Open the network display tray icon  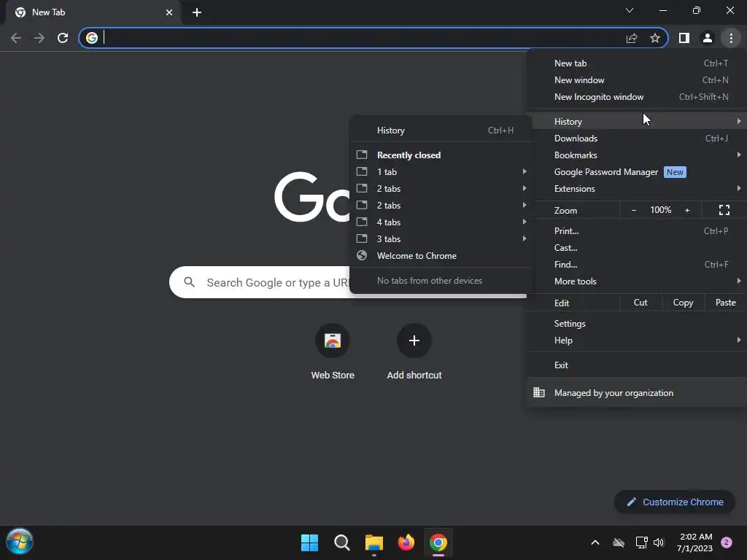[x=641, y=542]
